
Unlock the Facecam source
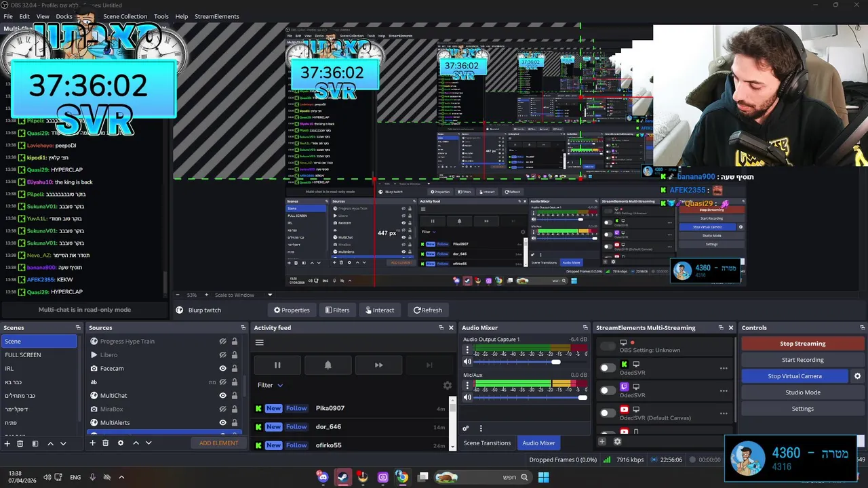235,369
